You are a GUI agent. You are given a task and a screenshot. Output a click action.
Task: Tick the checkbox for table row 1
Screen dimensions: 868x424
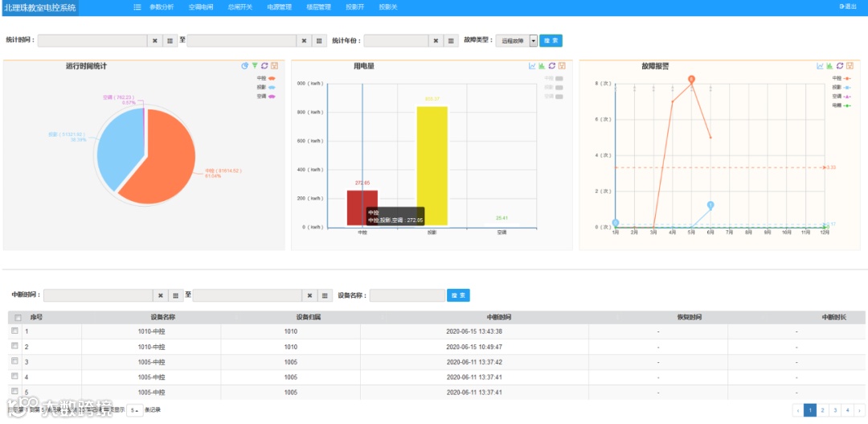pos(15,331)
